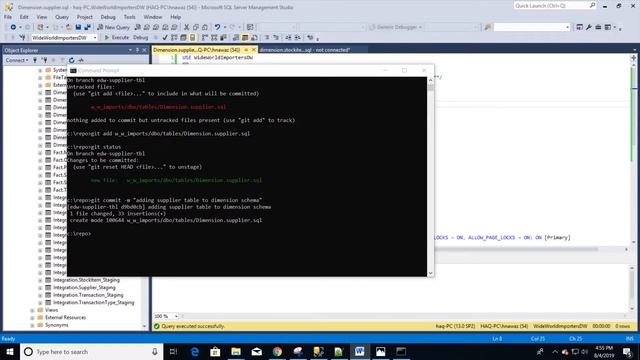Click the New Query toolbar button
The width and height of the screenshot is (640, 360).
(x=113, y=27)
